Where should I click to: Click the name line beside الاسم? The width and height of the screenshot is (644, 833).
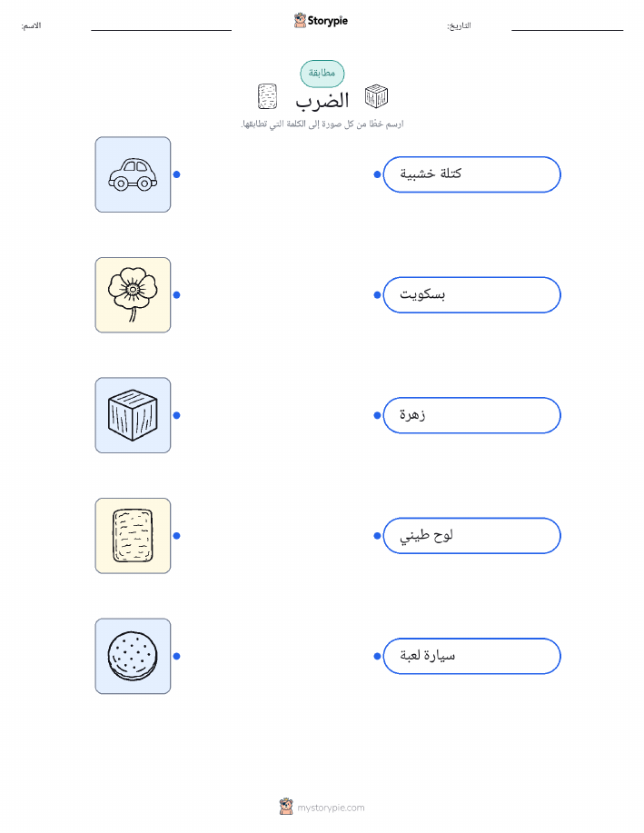click(161, 30)
